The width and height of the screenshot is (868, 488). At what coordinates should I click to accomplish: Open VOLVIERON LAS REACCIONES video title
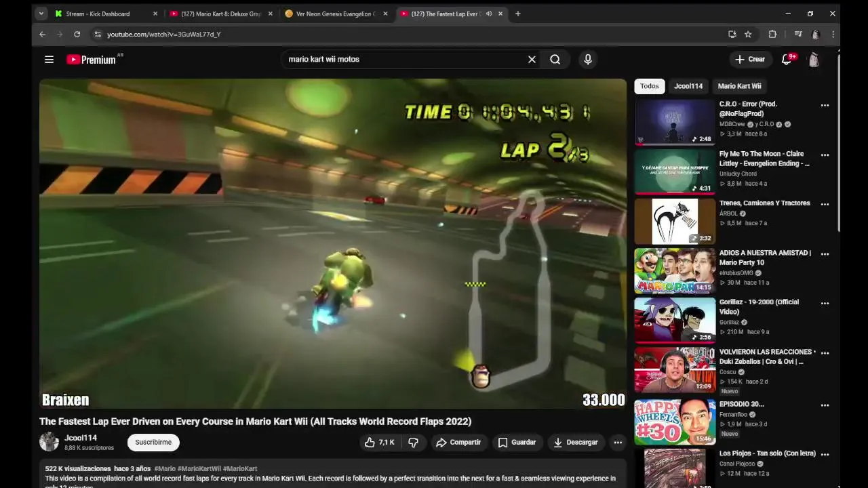(x=766, y=357)
